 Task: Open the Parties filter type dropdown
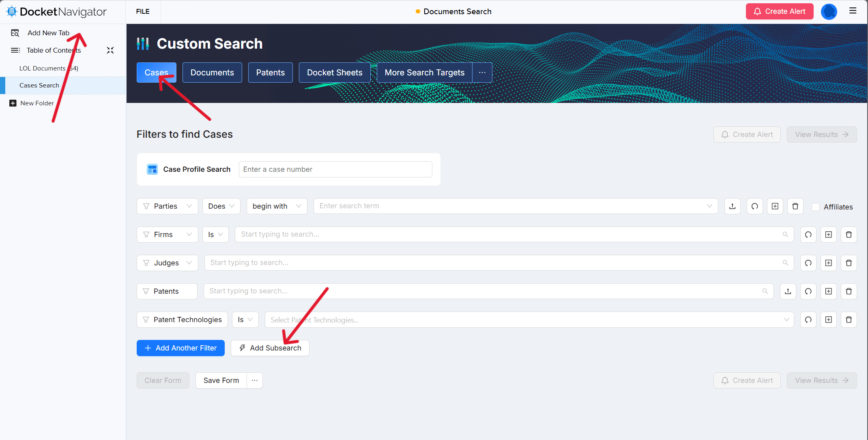[x=167, y=206]
